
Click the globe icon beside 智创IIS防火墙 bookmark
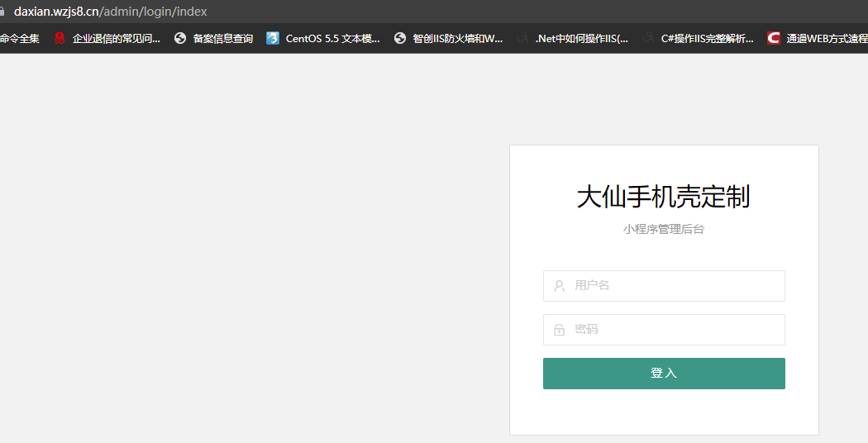coord(400,38)
